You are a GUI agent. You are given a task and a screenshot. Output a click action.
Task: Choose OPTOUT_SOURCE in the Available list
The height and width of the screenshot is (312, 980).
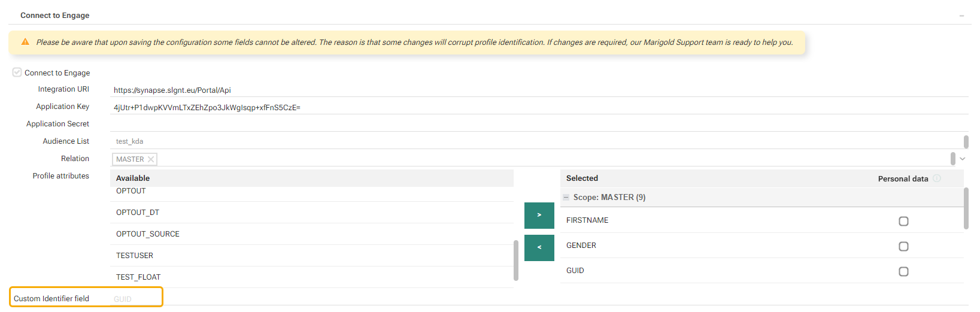pyautogui.click(x=148, y=234)
